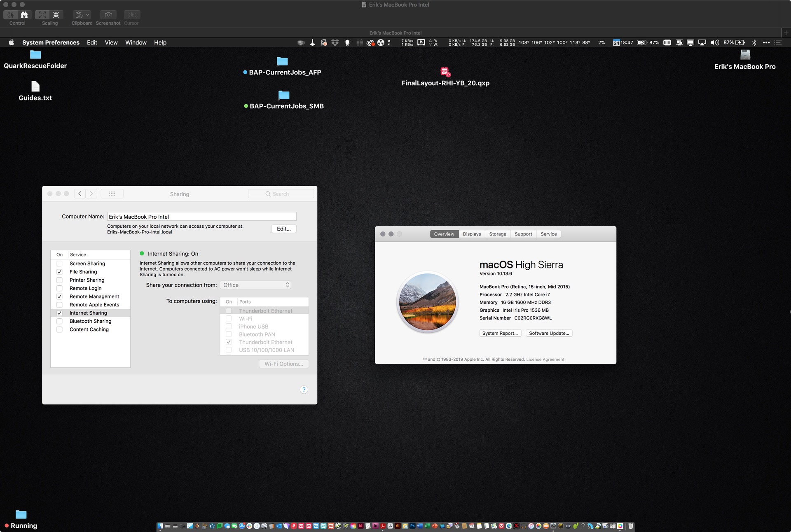Open the Edit menu

coord(92,42)
